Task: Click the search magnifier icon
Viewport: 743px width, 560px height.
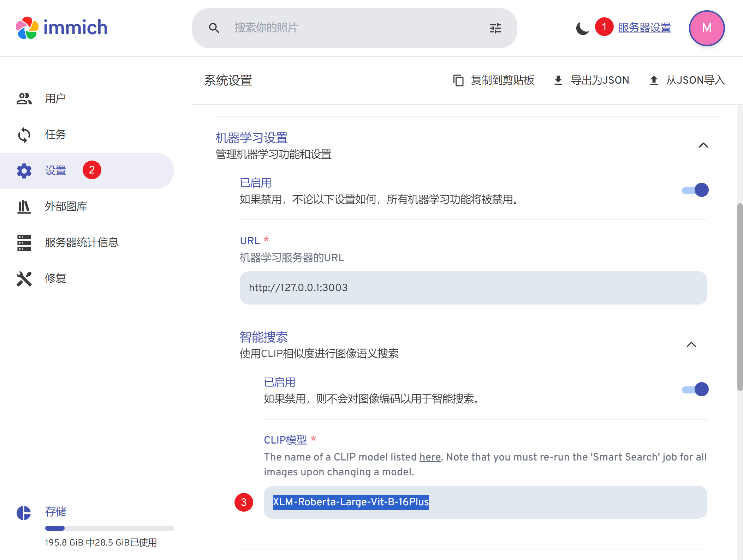Action: (214, 28)
